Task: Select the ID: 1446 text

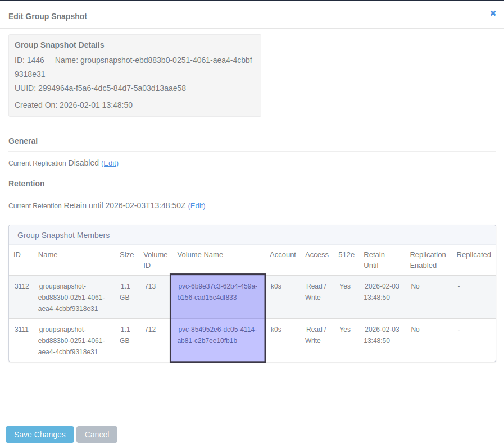Action: tap(29, 60)
